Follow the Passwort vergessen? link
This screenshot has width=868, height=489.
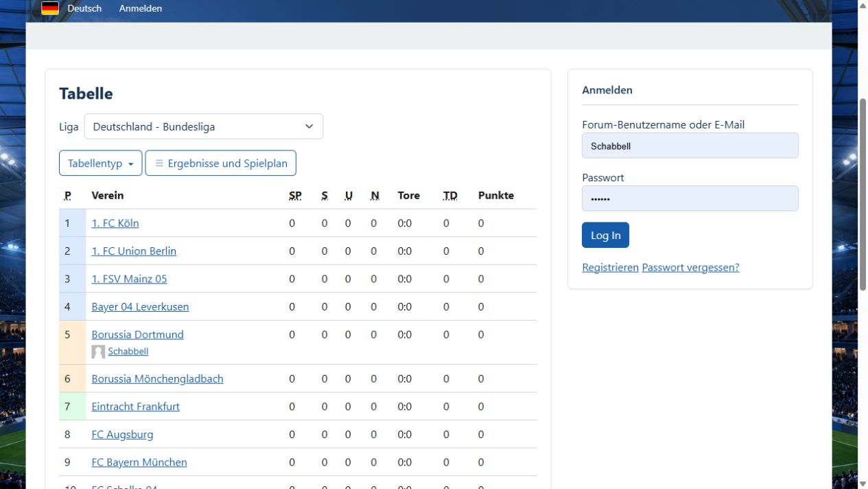coord(690,267)
